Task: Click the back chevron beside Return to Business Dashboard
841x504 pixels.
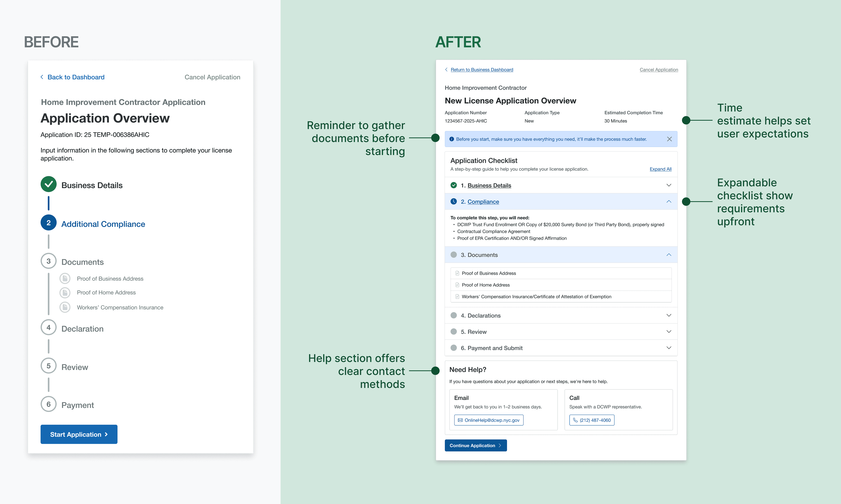Action: [x=446, y=70]
